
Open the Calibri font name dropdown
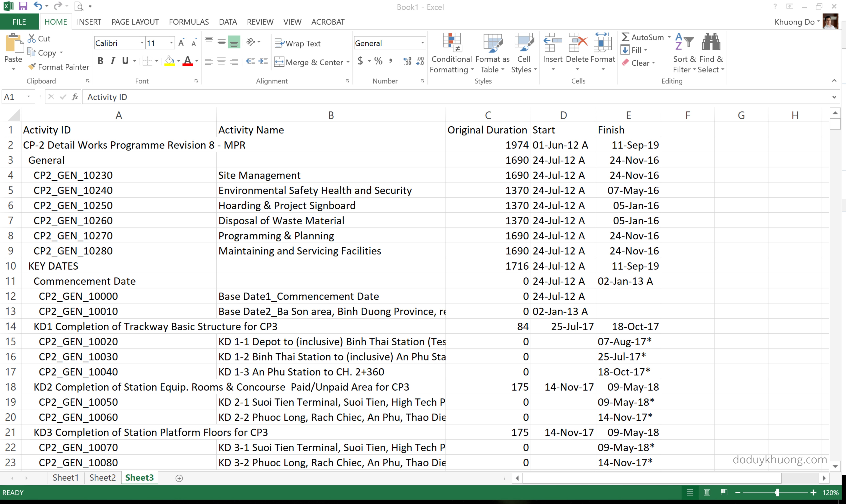coord(142,43)
